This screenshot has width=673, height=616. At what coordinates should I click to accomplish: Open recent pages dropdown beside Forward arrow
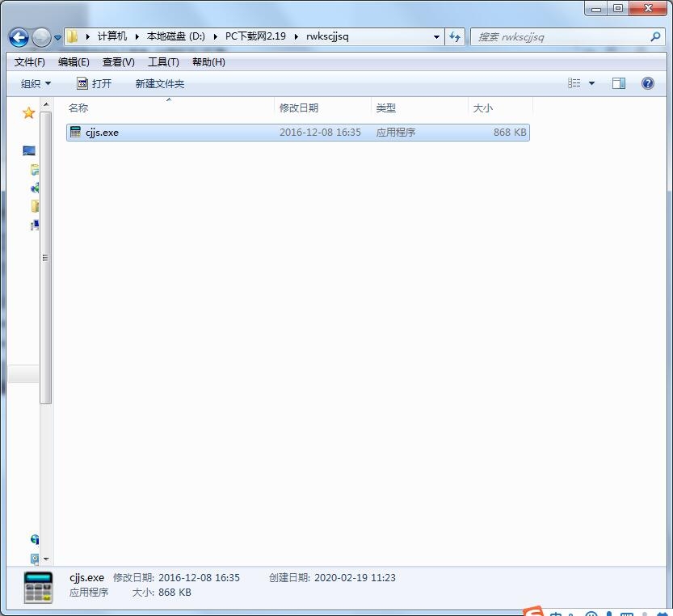57,37
